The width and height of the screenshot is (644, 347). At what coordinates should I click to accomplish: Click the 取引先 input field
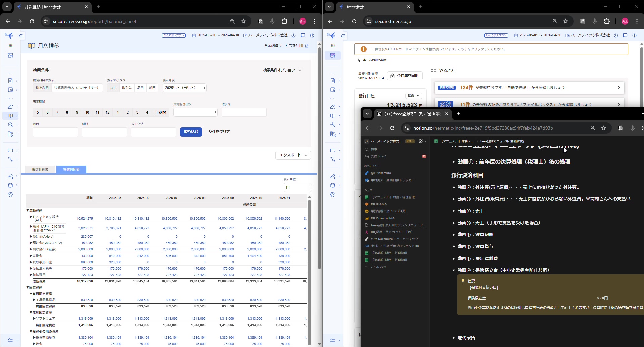click(244, 112)
